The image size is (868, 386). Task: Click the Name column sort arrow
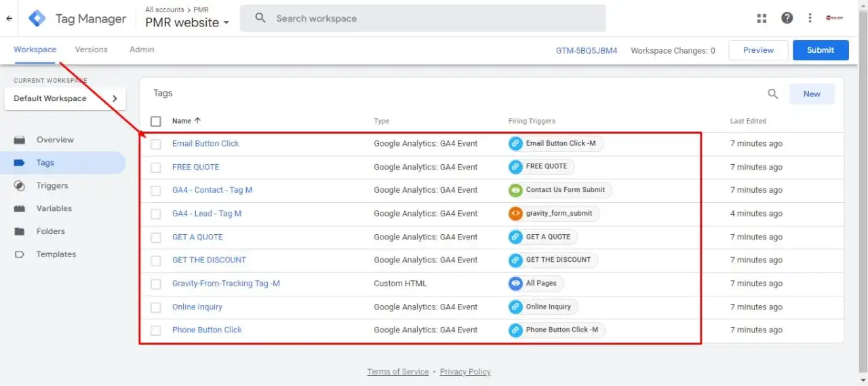197,121
